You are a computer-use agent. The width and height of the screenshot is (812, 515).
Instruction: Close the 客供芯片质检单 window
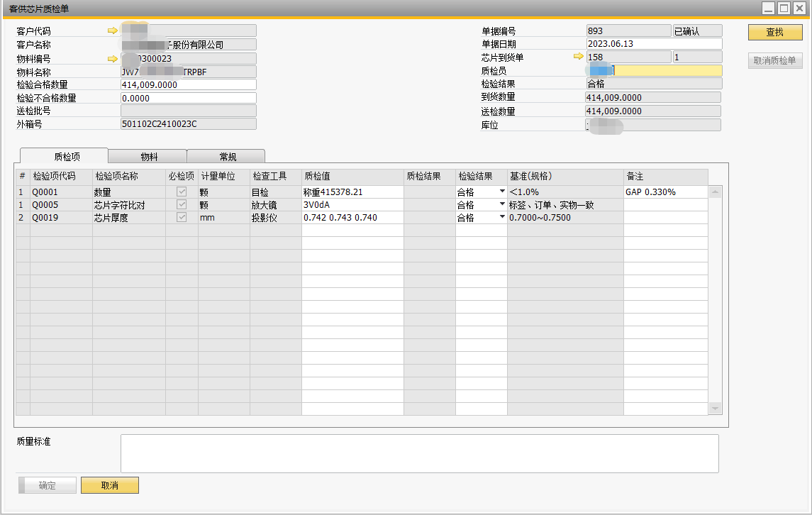point(799,9)
